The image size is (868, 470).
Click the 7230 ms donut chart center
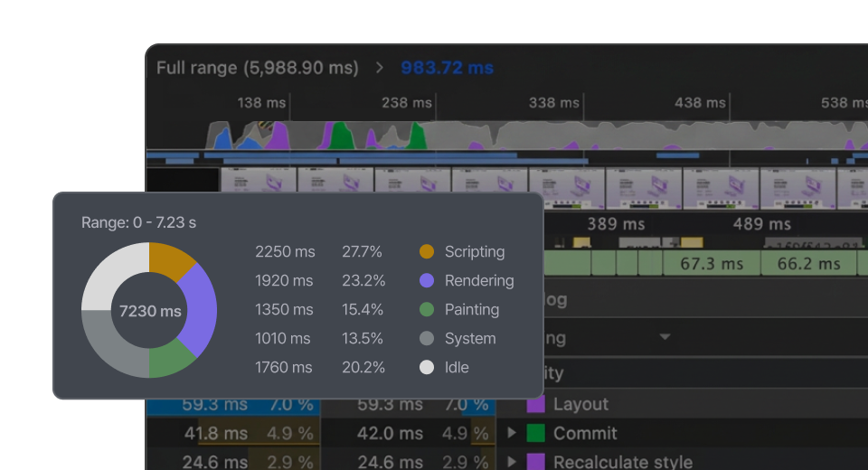(x=150, y=311)
